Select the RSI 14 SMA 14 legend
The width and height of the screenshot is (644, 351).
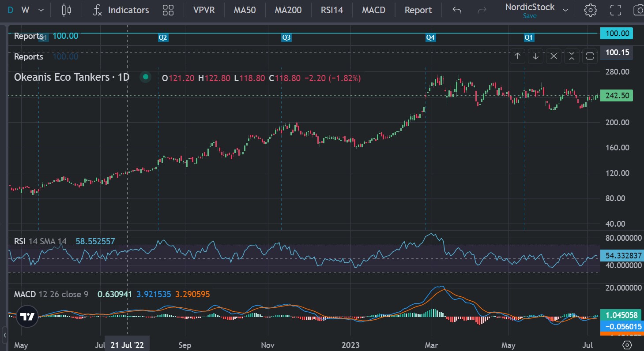click(40, 241)
